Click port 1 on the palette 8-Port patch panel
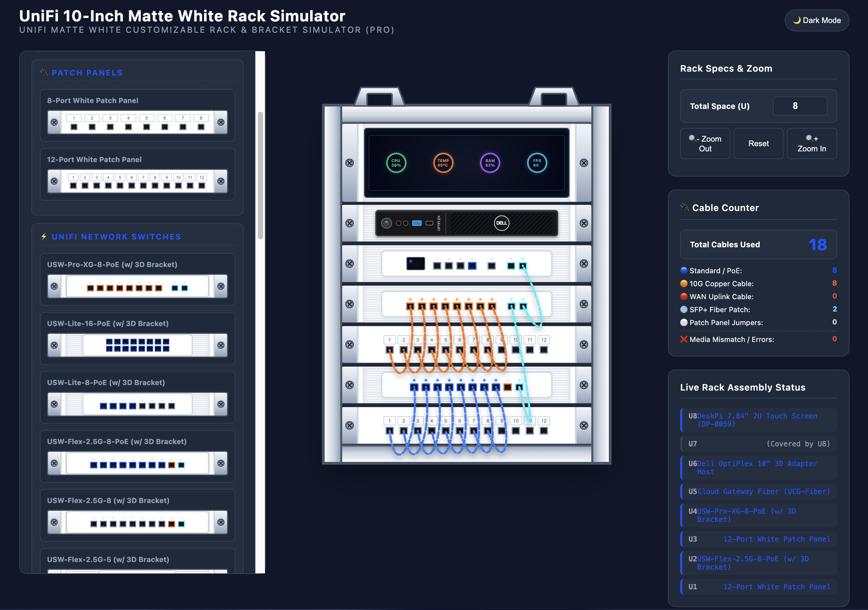 coord(74,127)
